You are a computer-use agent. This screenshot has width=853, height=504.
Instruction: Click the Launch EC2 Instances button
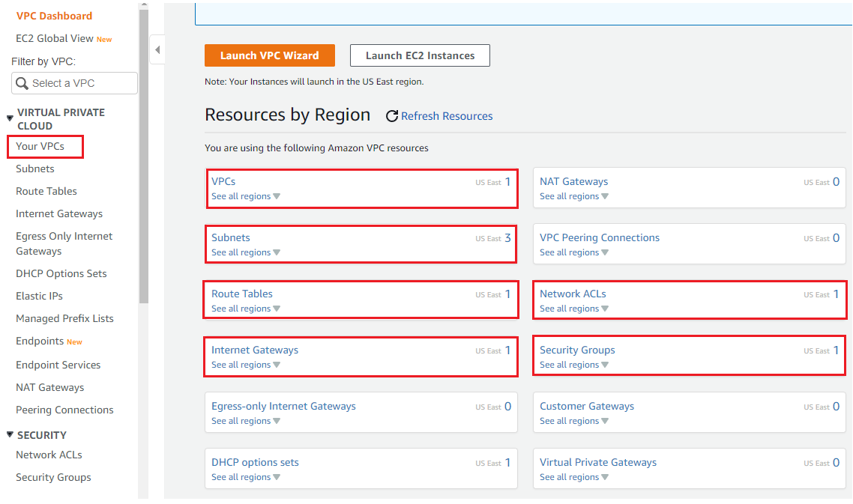click(420, 55)
